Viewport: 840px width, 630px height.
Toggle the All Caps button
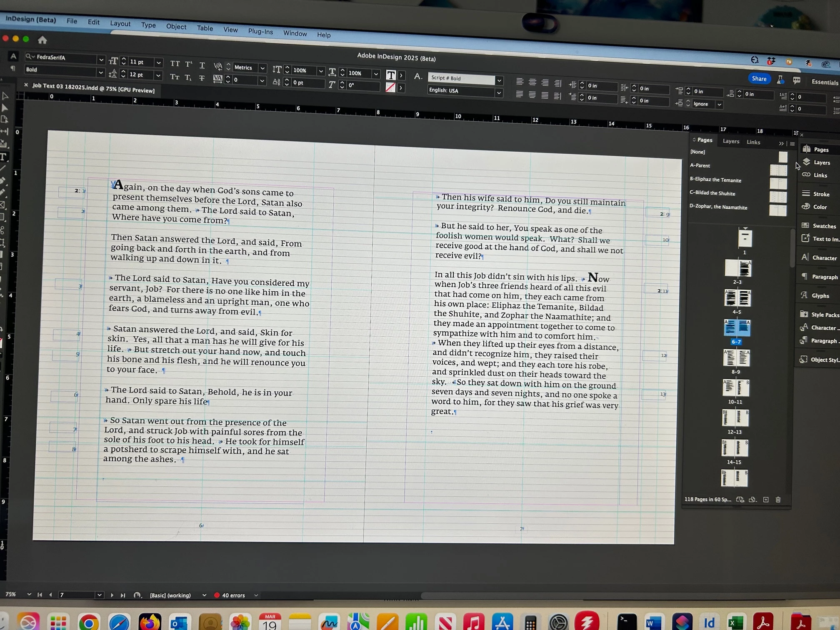175,64
